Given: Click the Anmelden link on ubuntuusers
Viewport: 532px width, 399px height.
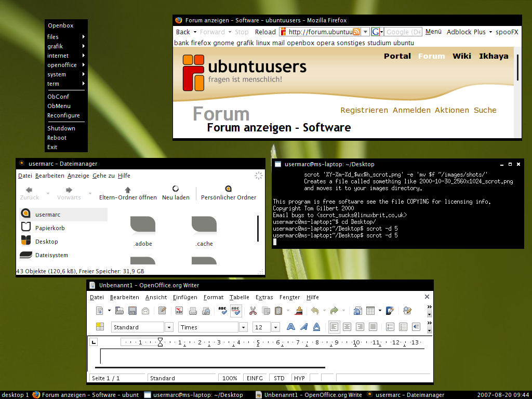Looking at the screenshot, I should tap(411, 110).
